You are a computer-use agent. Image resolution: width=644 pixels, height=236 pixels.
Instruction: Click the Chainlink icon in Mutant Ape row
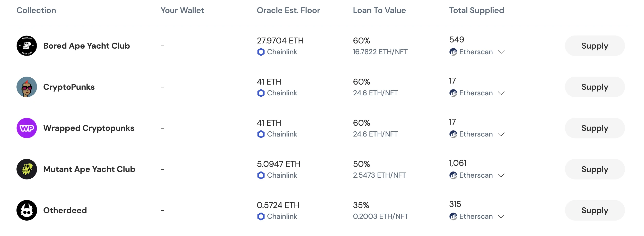point(261,175)
